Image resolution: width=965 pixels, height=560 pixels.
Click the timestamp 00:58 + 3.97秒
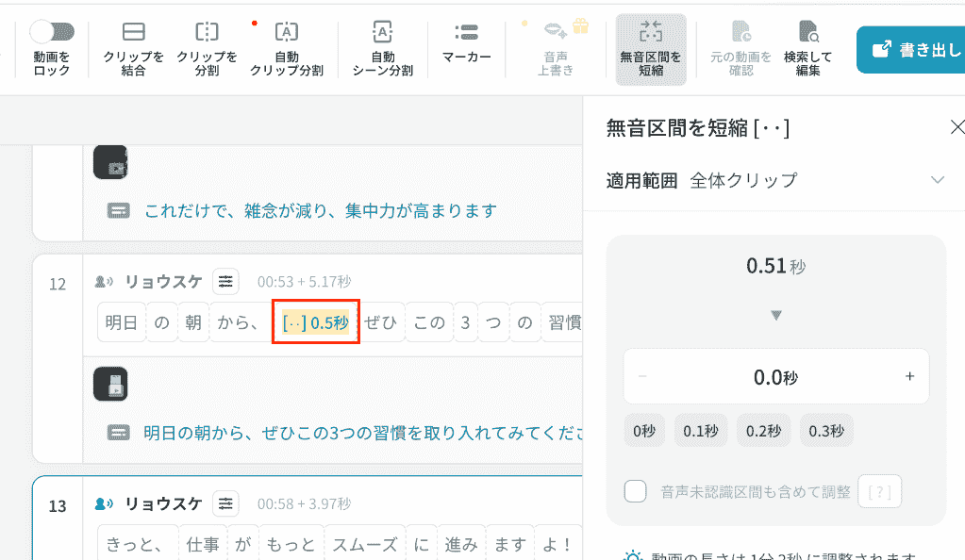[x=304, y=504]
